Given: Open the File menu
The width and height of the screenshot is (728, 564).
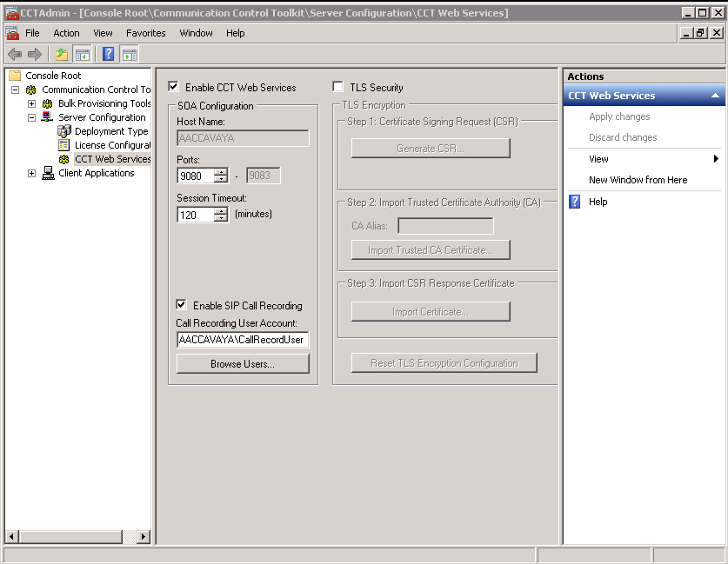Looking at the screenshot, I should (x=32, y=33).
